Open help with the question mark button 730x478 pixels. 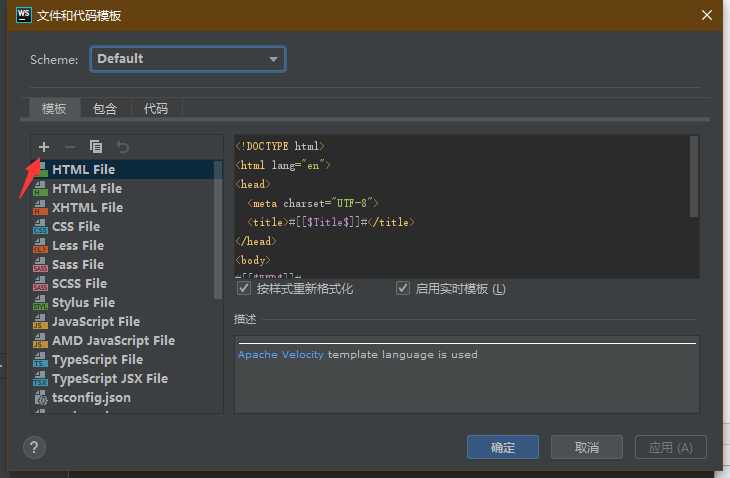(x=34, y=448)
